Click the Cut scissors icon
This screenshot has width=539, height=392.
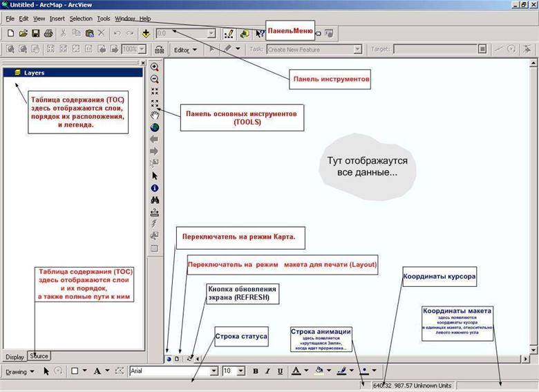64,33
